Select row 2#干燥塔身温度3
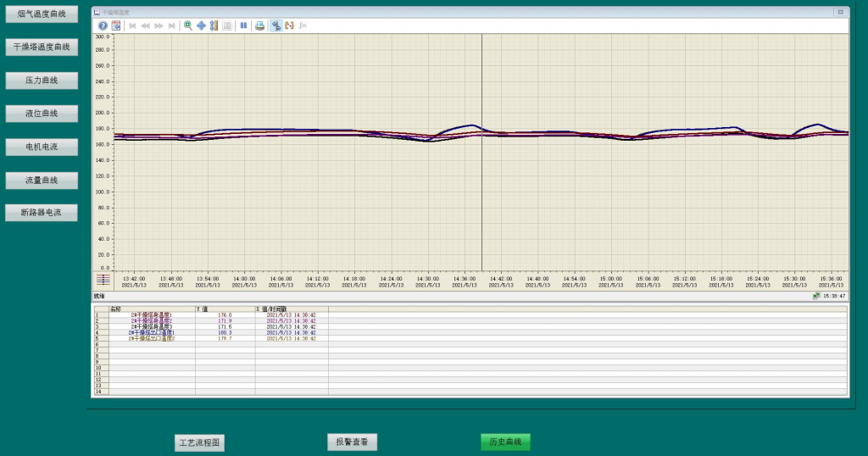 click(152, 326)
